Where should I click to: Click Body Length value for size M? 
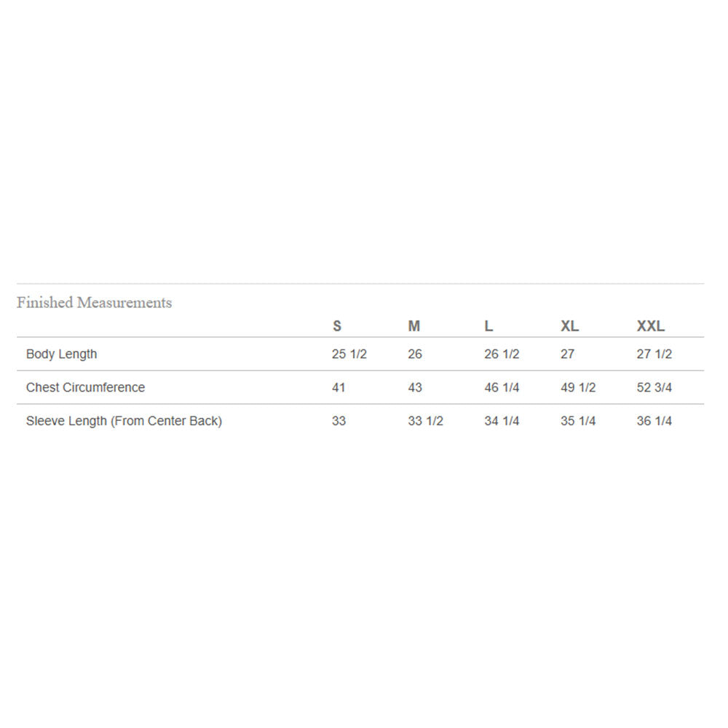point(415,355)
